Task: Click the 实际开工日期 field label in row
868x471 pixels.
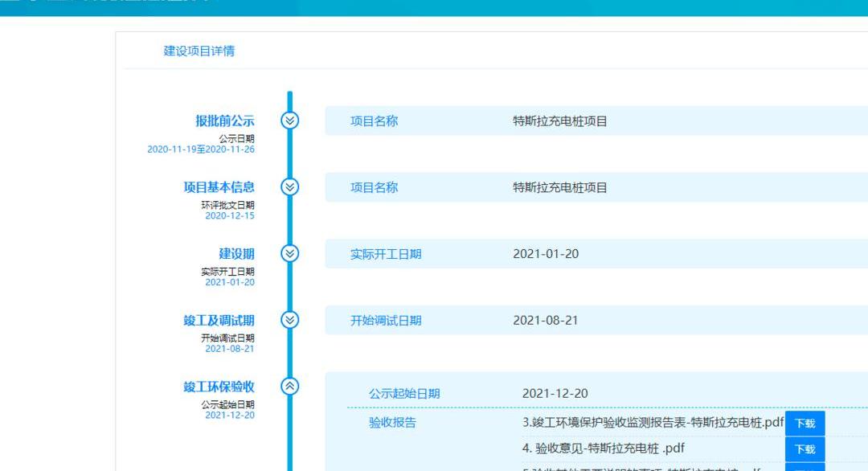Action: point(386,254)
